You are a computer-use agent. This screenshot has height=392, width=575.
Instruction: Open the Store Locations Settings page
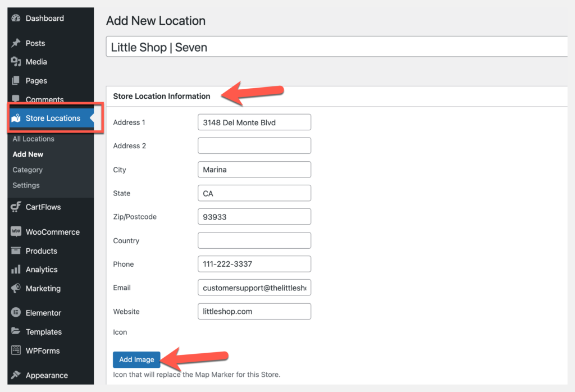coord(25,185)
